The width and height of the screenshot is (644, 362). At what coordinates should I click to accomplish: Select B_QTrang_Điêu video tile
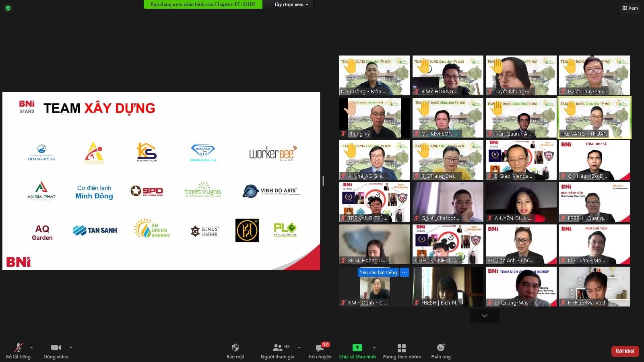point(448,160)
